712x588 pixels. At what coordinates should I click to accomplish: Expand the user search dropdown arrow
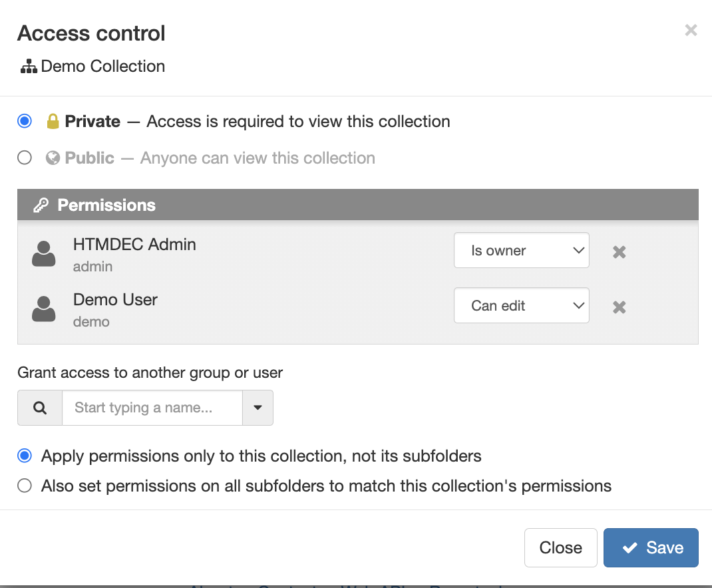(x=258, y=407)
